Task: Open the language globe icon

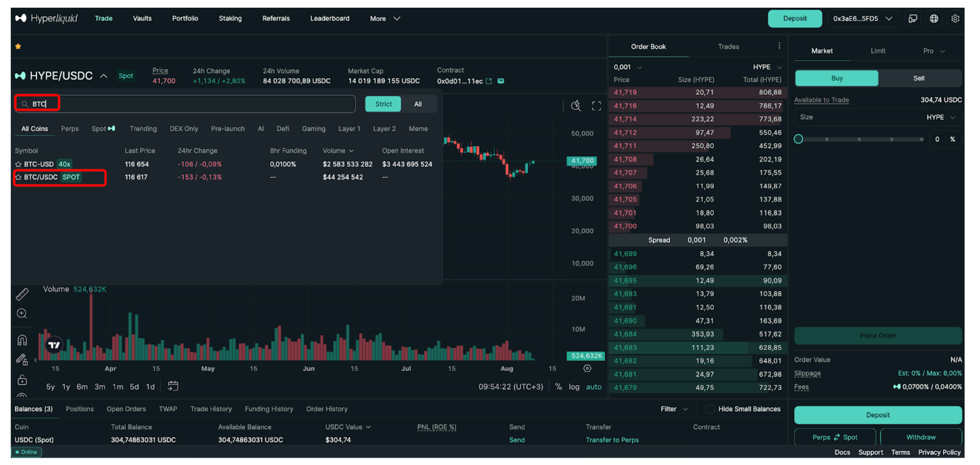Action: [934, 19]
